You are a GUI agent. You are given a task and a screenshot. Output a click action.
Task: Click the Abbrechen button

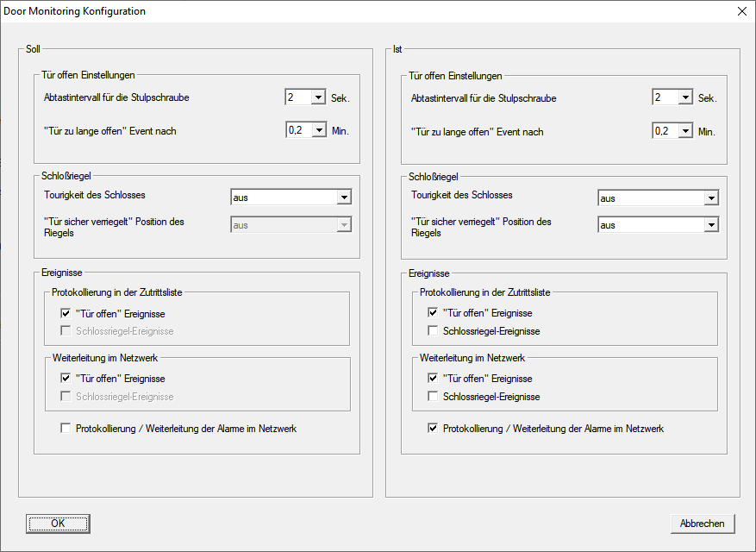tap(703, 524)
